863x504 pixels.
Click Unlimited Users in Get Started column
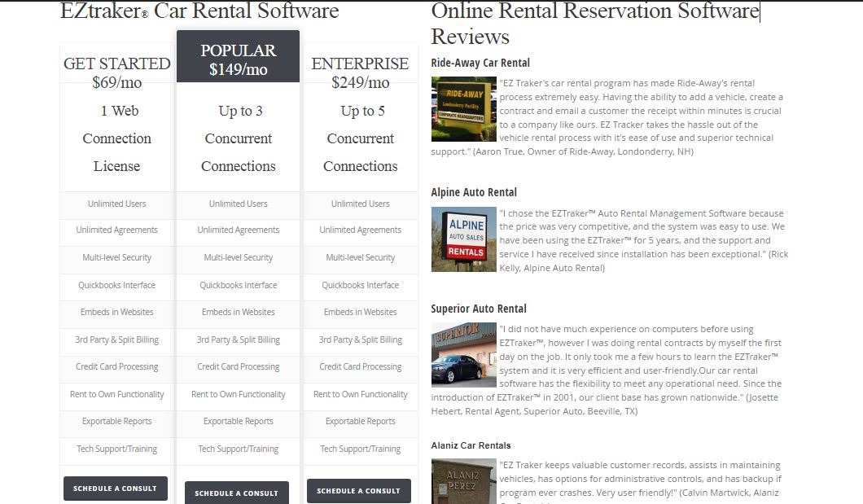click(116, 204)
